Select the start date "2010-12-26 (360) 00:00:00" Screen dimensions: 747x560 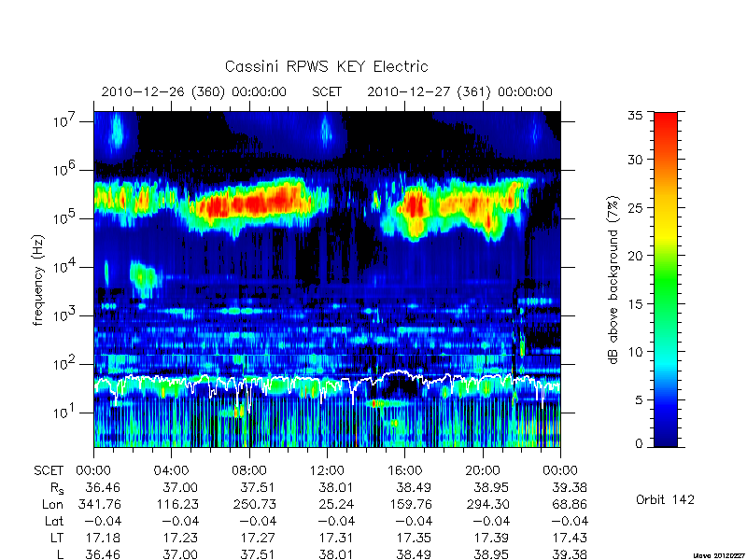(x=194, y=91)
